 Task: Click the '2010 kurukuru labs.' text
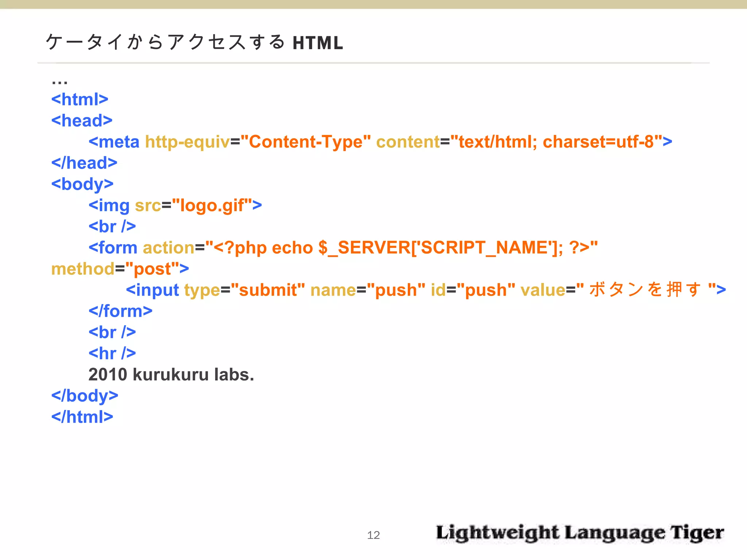[x=171, y=374]
